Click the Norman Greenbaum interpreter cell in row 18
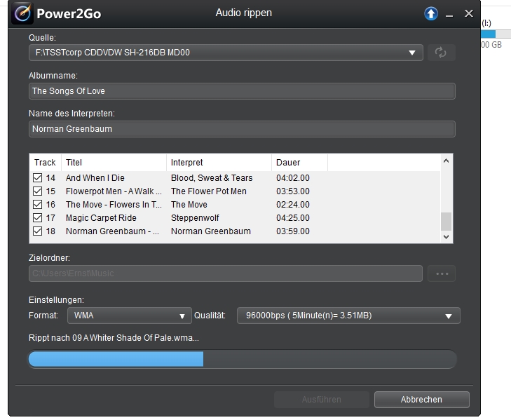 point(211,231)
